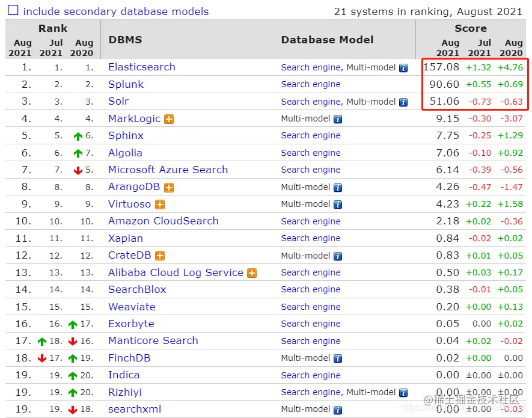Open the Manticore Search link
The height and width of the screenshot is (418, 532).
(x=153, y=340)
